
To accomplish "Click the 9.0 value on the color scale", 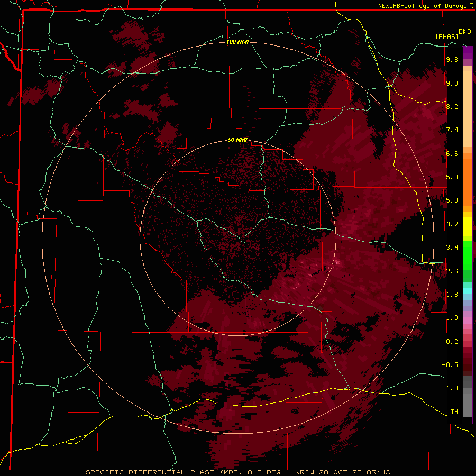I will pos(452,83).
